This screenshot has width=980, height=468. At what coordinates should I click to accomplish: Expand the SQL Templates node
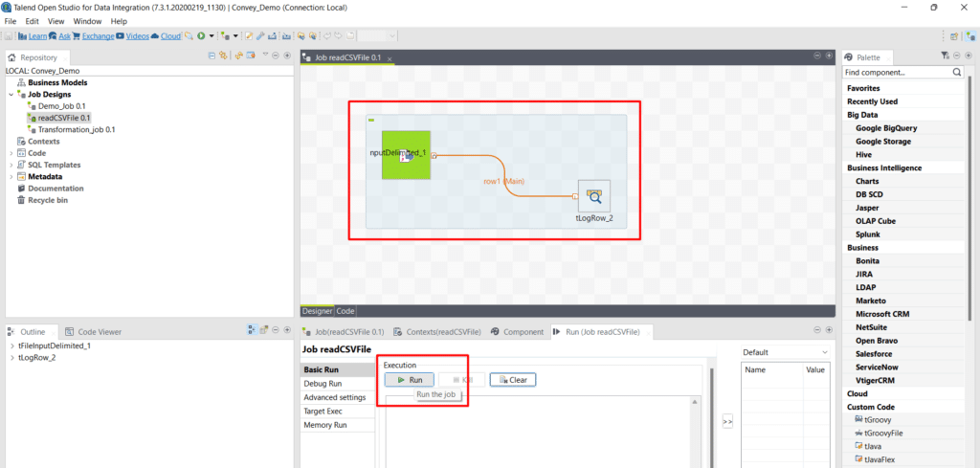pos(11,165)
